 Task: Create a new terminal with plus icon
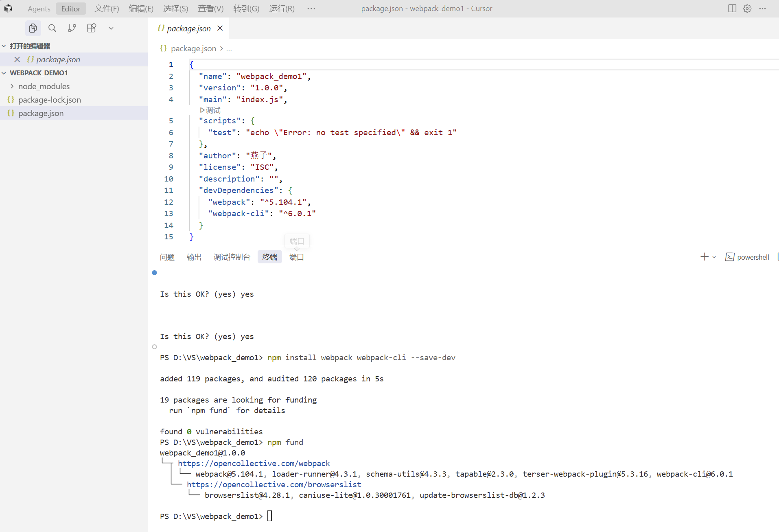705,257
